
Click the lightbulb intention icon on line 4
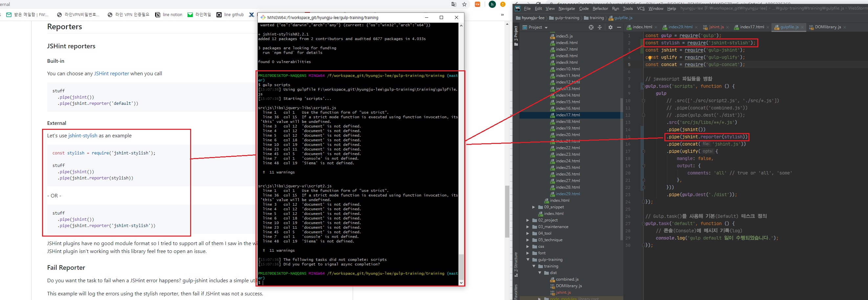(650, 58)
